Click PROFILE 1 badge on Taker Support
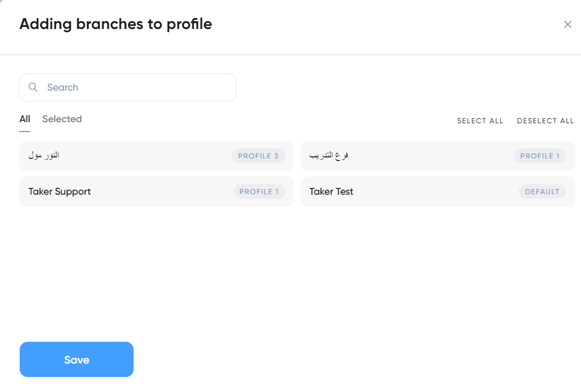Screen dimensions: 581x392 pyautogui.click(x=259, y=192)
